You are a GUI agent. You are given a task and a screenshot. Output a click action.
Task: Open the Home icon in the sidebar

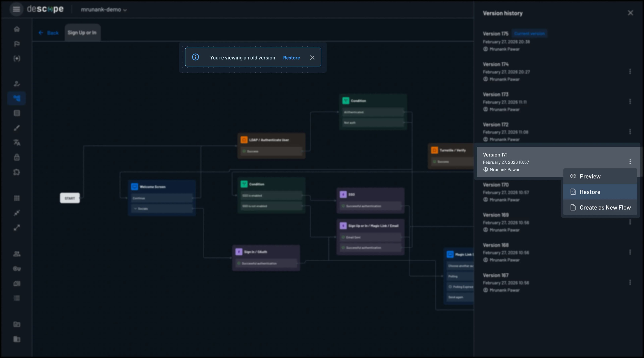[x=17, y=29]
